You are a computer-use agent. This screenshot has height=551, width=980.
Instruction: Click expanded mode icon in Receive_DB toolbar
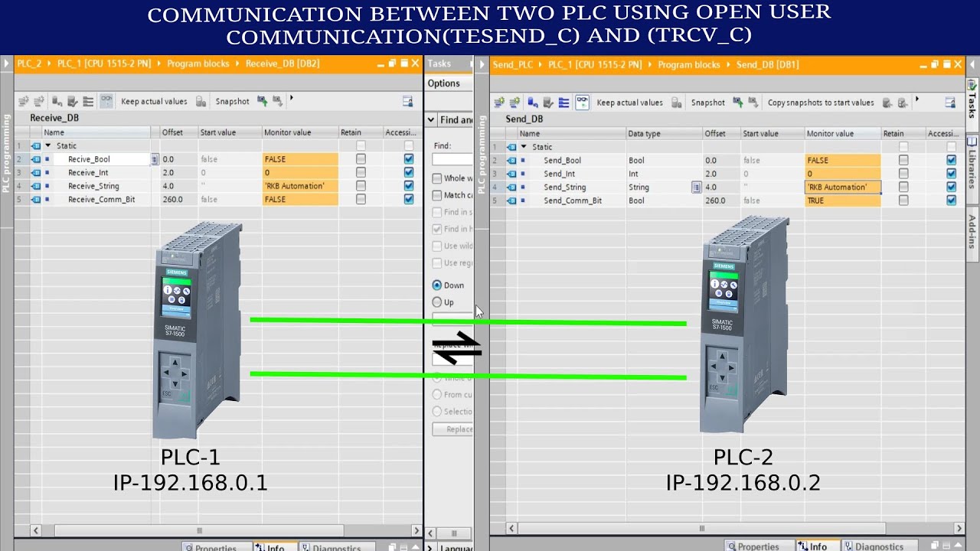(88, 101)
